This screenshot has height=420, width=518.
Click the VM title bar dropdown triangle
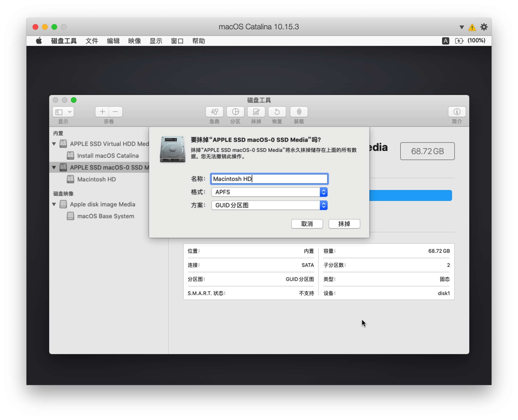462,27
